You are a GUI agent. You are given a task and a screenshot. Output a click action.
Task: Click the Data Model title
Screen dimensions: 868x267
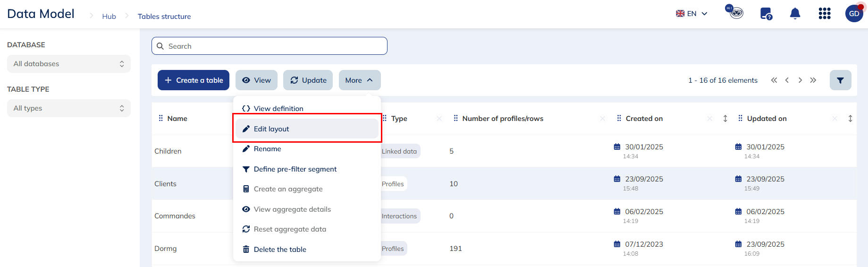coord(41,14)
